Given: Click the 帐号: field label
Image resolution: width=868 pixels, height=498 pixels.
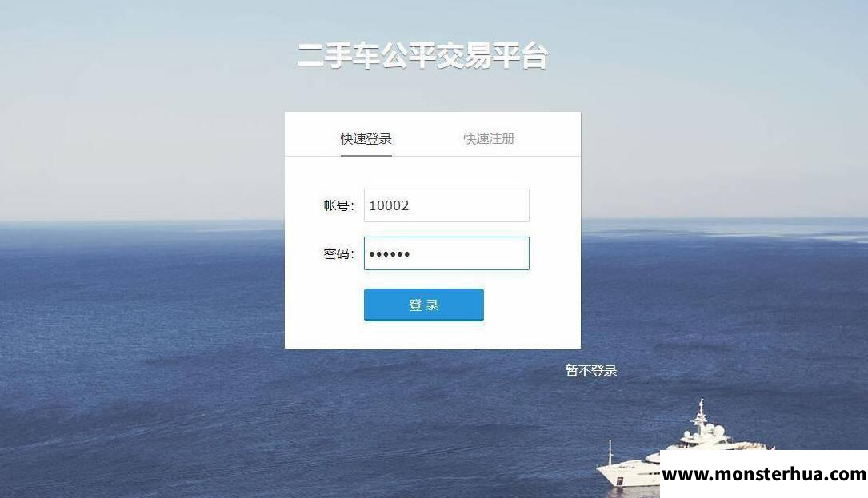Looking at the screenshot, I should click(x=338, y=206).
